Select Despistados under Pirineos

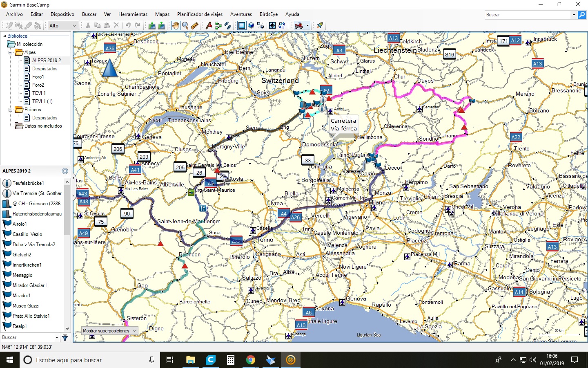(45, 118)
